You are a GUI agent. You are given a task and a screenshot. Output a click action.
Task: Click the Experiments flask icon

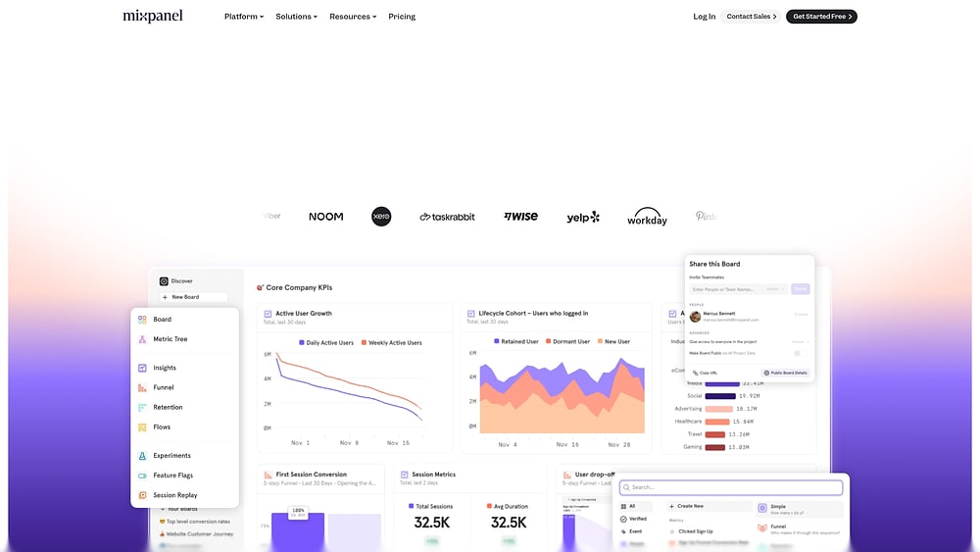pyautogui.click(x=142, y=456)
